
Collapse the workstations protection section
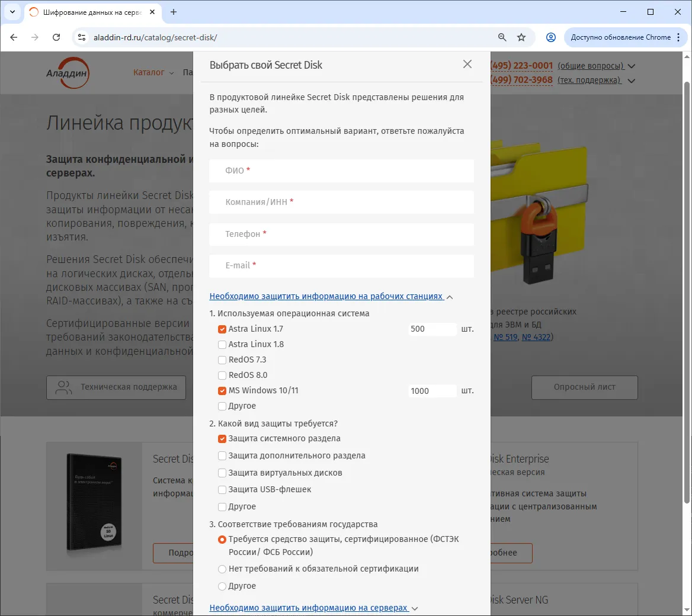(331, 297)
